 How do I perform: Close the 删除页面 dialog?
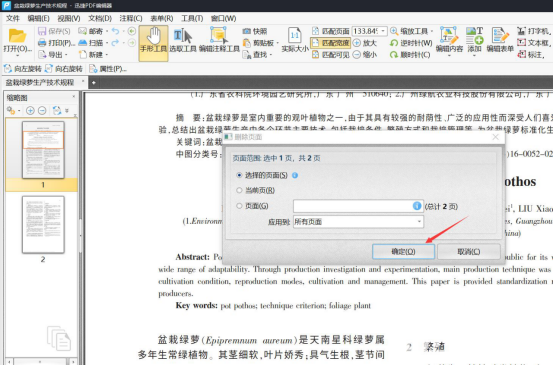496,137
